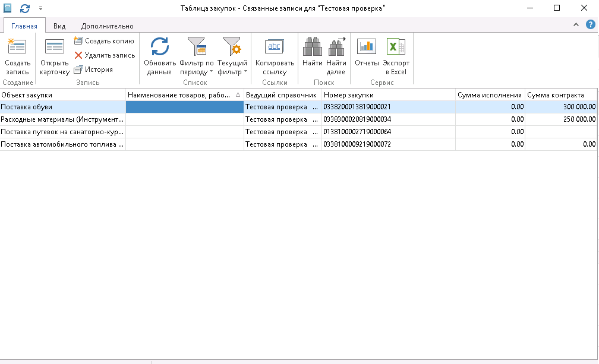The height and width of the screenshot is (364, 599).
Task: Click Сумма исполнения column header
Action: (490, 95)
